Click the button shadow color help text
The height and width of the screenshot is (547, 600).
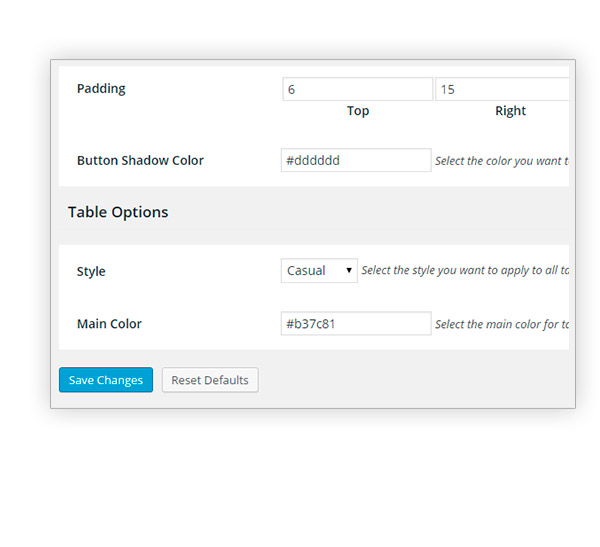click(x=502, y=161)
